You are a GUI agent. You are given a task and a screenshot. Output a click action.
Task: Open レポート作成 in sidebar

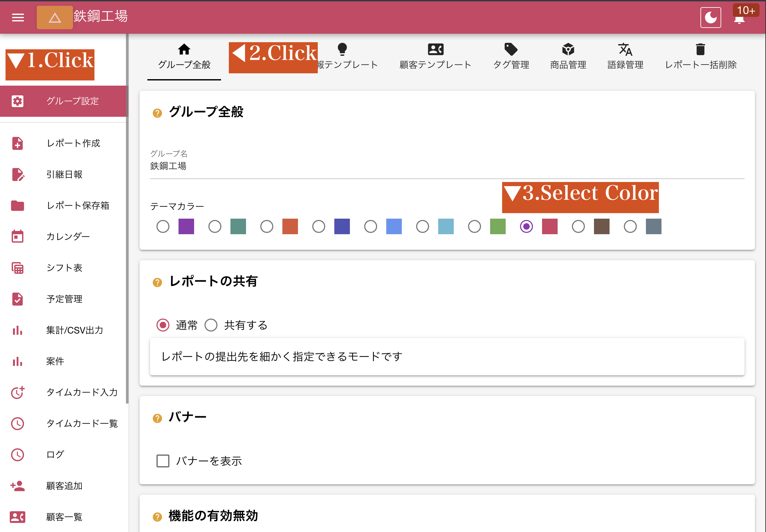[x=73, y=143]
